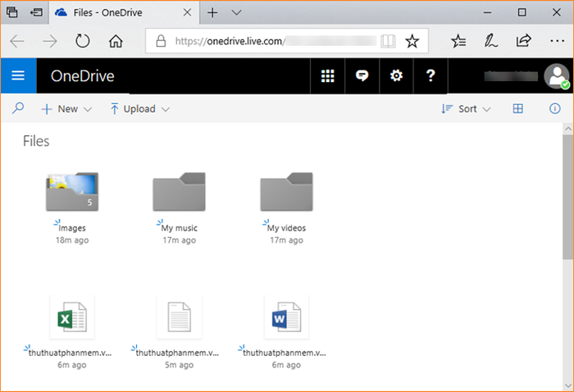Viewport: 574px width, 392px height.
Task: Toggle reading view in address bar
Action: pos(388,41)
